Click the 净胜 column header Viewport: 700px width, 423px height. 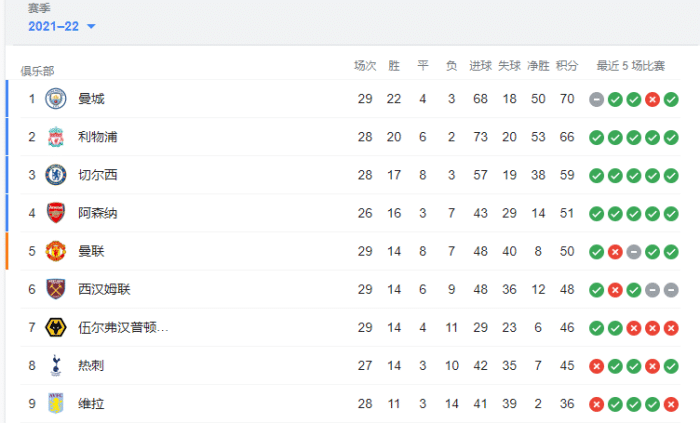point(538,66)
